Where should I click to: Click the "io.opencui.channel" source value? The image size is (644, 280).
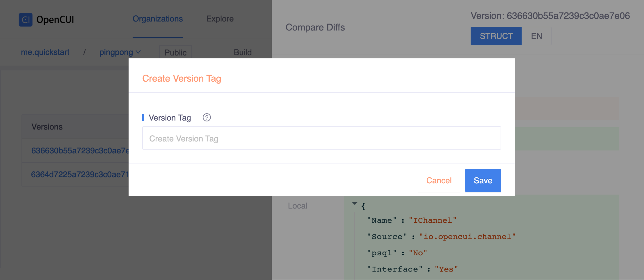click(x=467, y=237)
